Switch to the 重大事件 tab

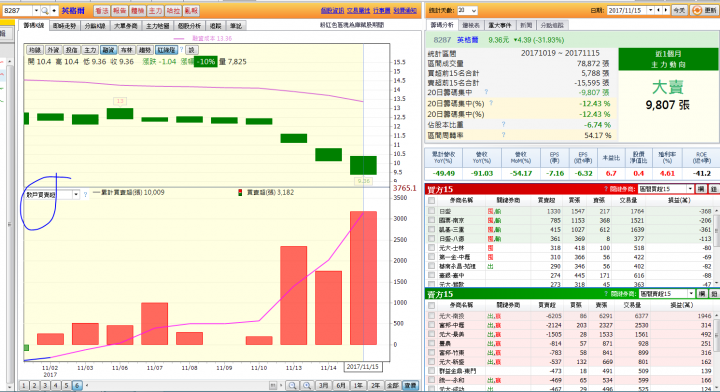click(x=500, y=25)
